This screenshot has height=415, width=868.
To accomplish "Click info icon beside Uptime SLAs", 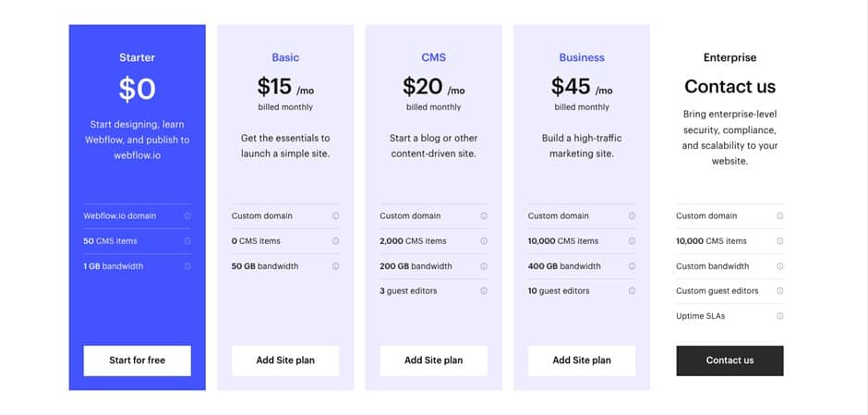I will (x=780, y=316).
